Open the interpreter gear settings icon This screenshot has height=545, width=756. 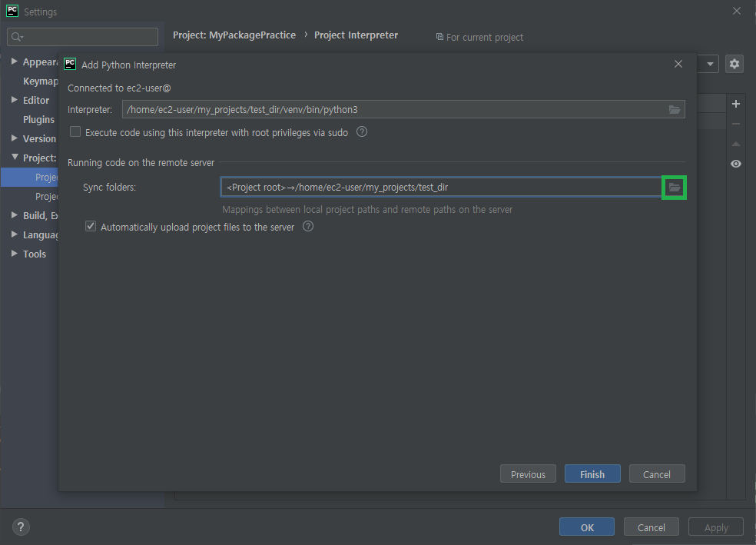click(734, 64)
